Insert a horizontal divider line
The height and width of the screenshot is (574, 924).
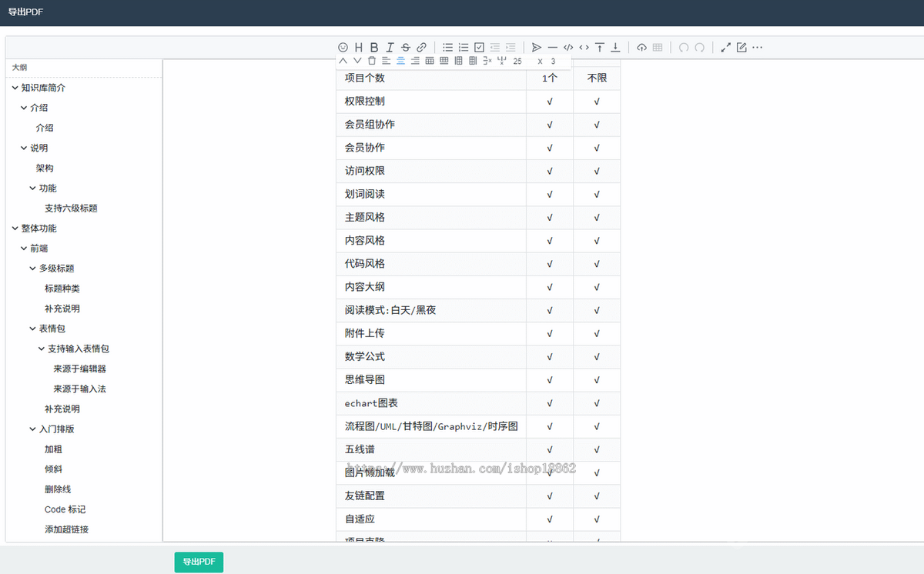click(552, 47)
